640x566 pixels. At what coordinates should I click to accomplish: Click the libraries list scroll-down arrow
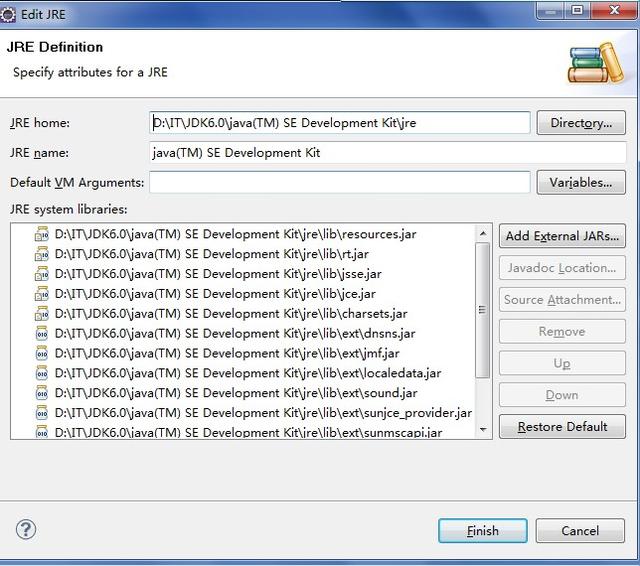pyautogui.click(x=483, y=429)
